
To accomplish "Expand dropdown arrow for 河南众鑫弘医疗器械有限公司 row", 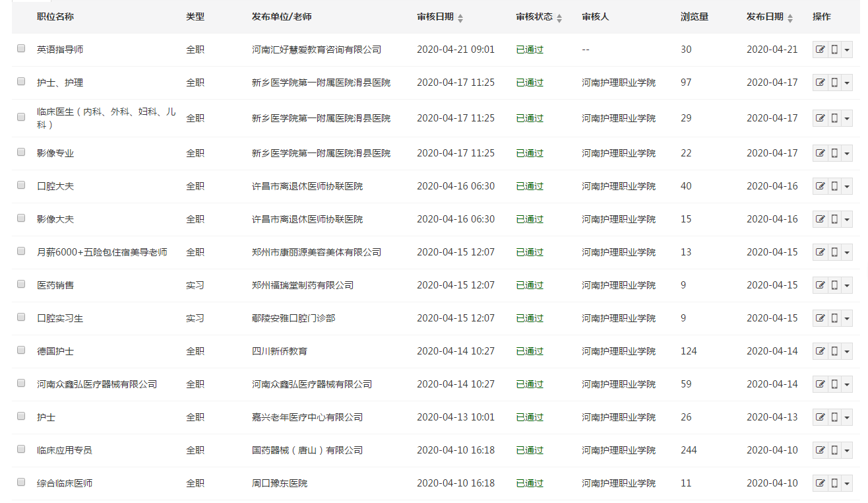I will click(x=847, y=384).
